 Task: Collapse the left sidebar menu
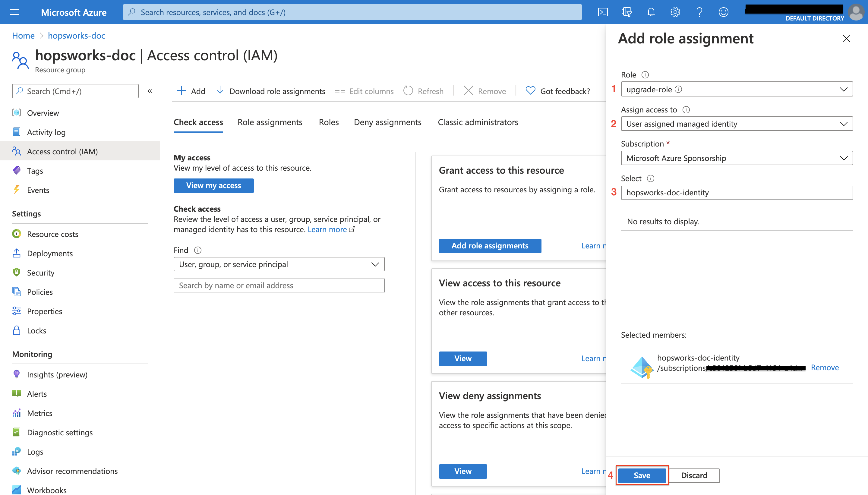(150, 91)
